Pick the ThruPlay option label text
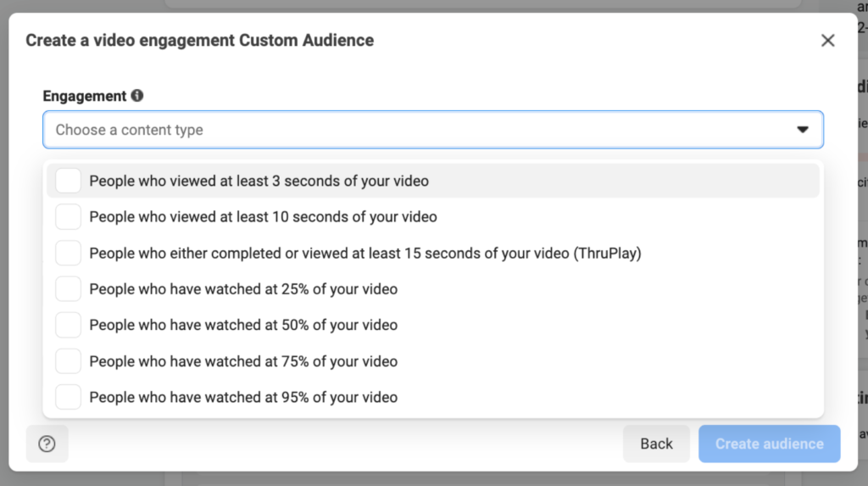Viewport: 868px width, 486px height. coord(364,253)
